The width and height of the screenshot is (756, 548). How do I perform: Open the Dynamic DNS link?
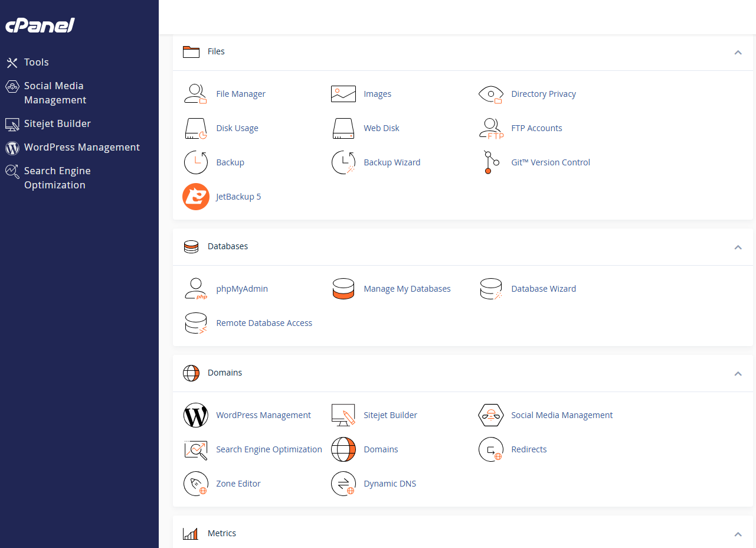(390, 484)
